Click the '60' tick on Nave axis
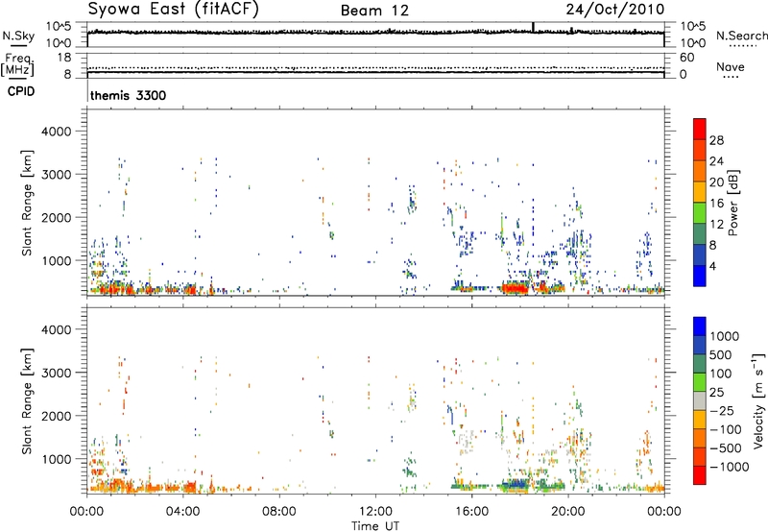Screen dimensions: 768x532 [x=687, y=58]
